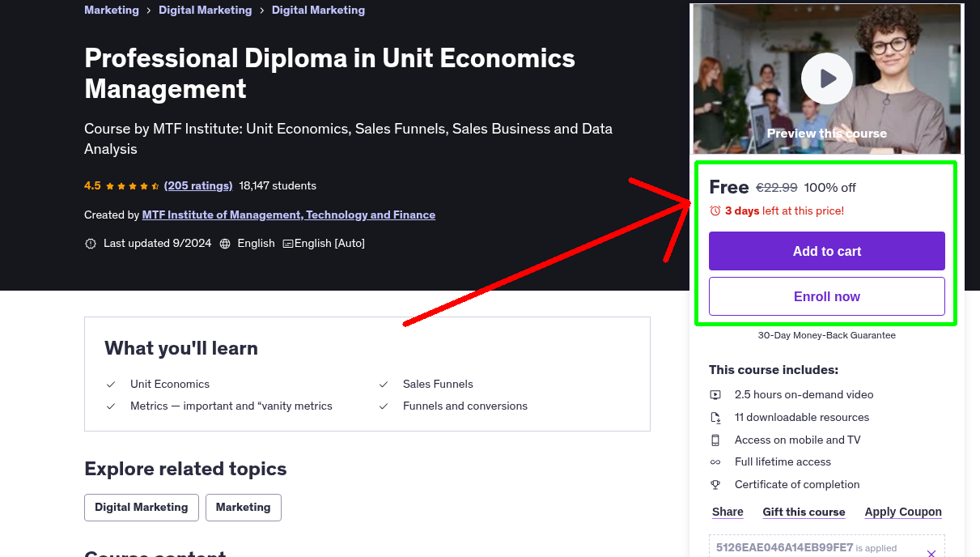Click Gift this course link
The image size is (980, 557).
tap(804, 512)
